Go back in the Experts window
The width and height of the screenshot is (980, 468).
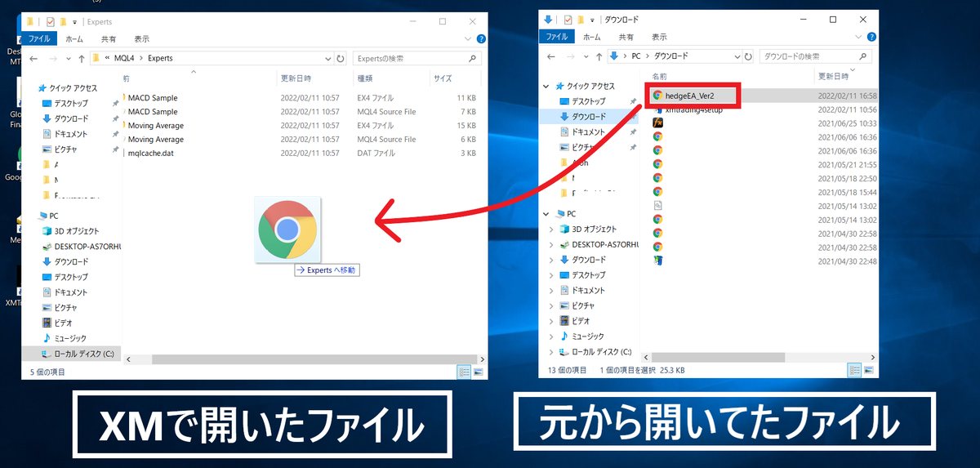(33, 58)
